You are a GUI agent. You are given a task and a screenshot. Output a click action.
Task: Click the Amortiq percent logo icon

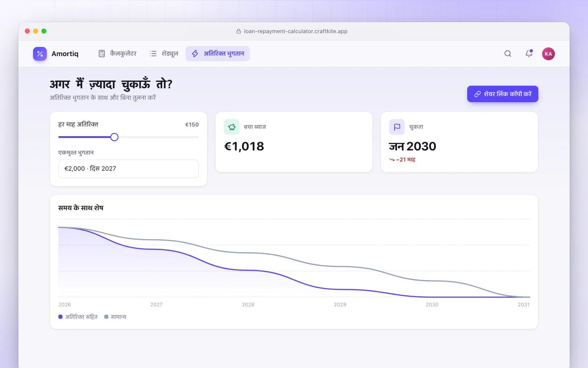click(40, 54)
